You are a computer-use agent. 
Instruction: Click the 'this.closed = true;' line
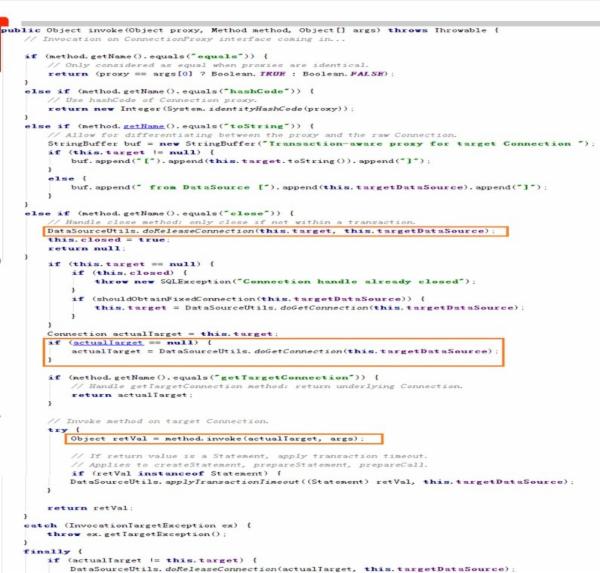click(109, 240)
